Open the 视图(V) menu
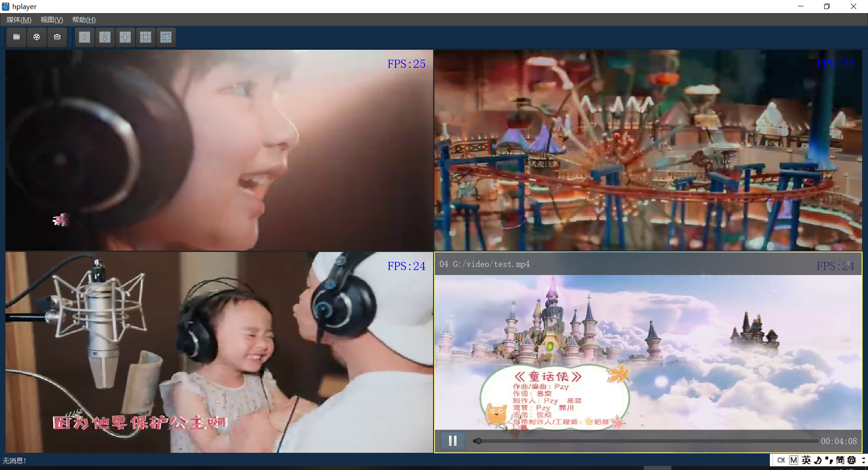The height and width of the screenshot is (470, 868). pos(51,19)
